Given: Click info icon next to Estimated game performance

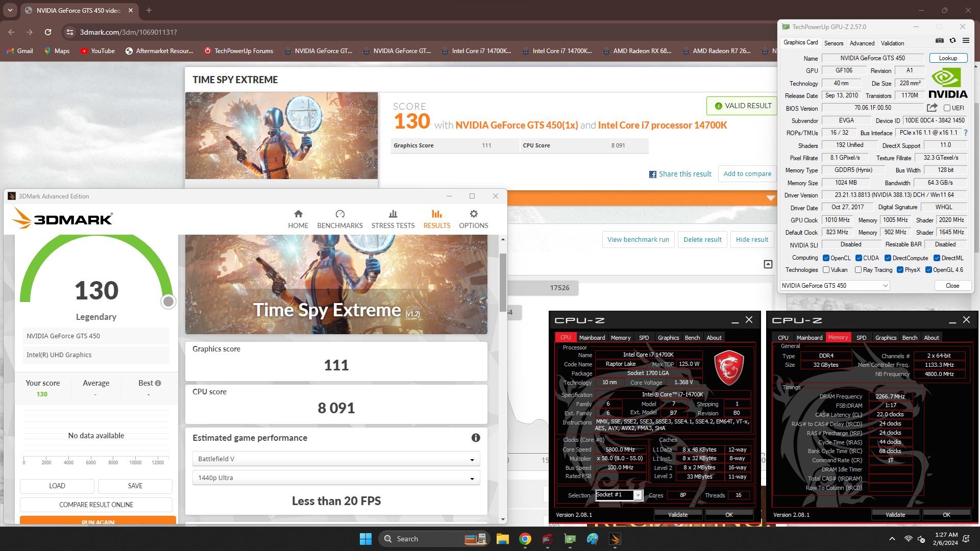Looking at the screenshot, I should (x=476, y=438).
